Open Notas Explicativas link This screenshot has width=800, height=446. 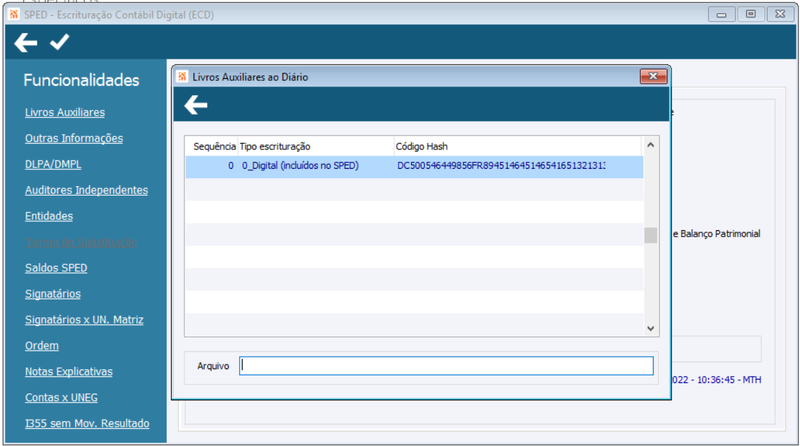pyautogui.click(x=69, y=371)
